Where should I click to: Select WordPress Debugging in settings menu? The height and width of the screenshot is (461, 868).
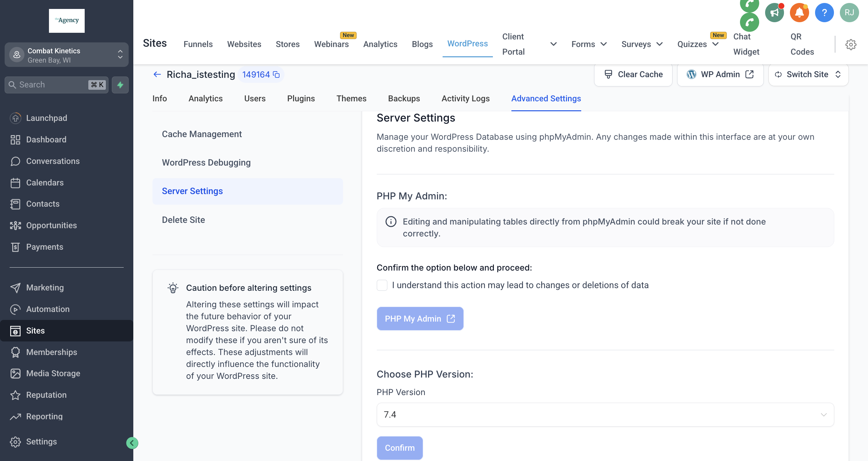(x=206, y=163)
